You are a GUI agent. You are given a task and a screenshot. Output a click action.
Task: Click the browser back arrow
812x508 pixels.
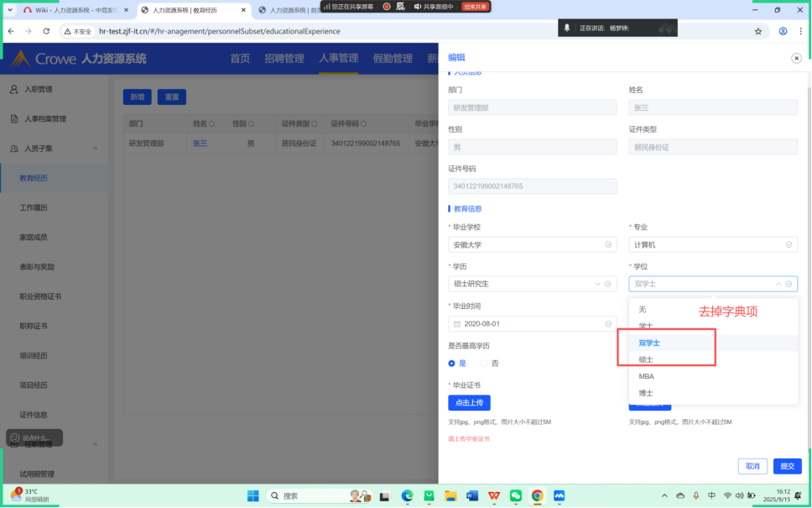(x=12, y=31)
